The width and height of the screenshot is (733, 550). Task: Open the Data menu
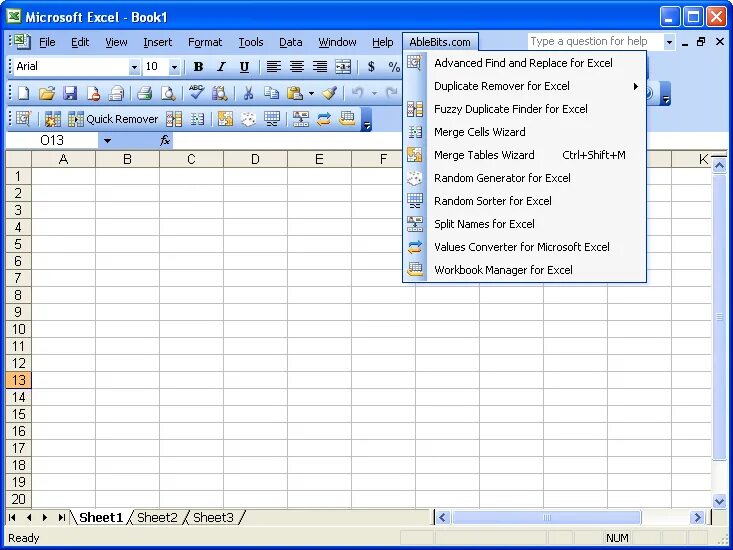[291, 42]
